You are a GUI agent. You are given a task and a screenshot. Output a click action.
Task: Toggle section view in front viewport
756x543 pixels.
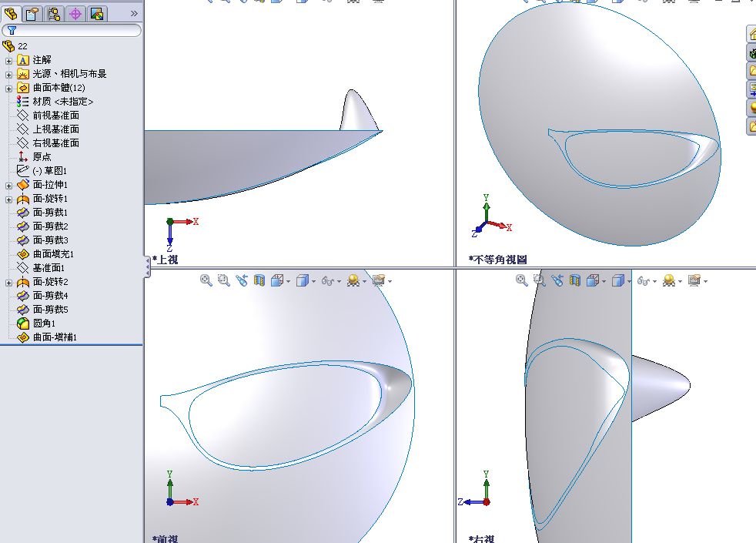[259, 280]
